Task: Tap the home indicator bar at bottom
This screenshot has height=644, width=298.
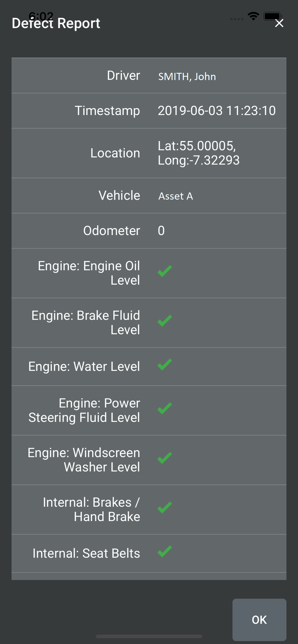Action: point(149,636)
